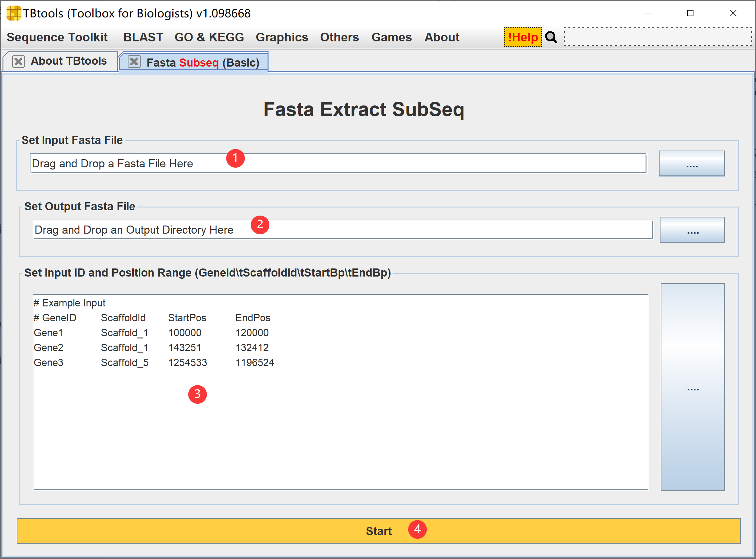
Task: Close the TBtools window
Action: point(733,13)
